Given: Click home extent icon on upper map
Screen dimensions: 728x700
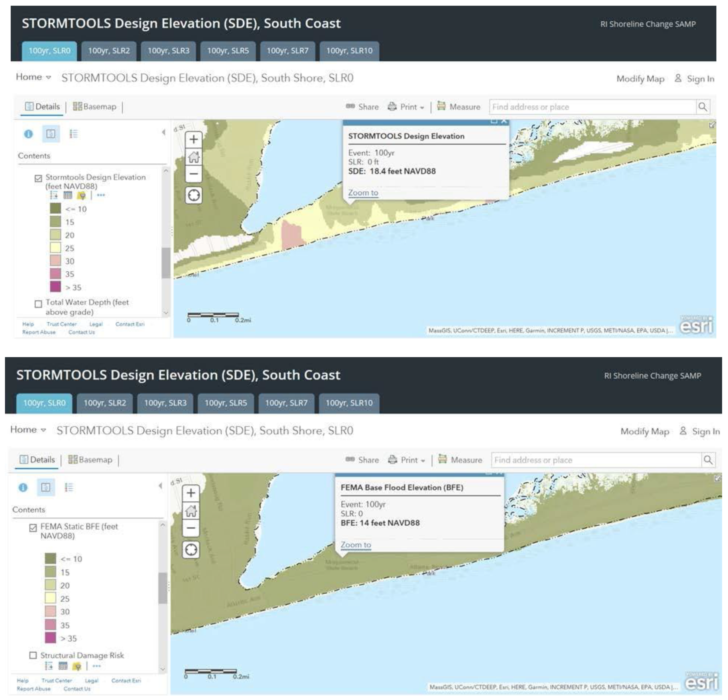Looking at the screenshot, I should (194, 157).
